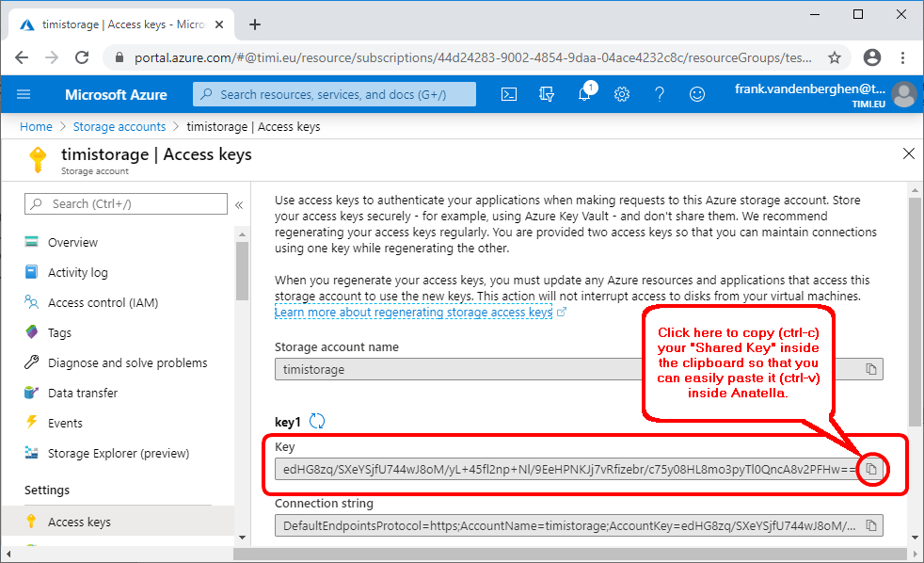Copy the key1 Key value
Viewport: 924px width, 563px height.
pyautogui.click(x=871, y=469)
